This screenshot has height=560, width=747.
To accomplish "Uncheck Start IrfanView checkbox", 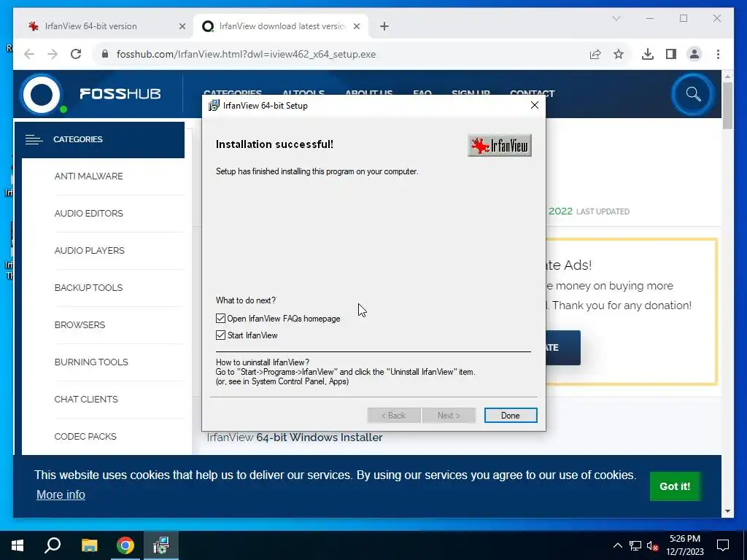I will pyautogui.click(x=220, y=335).
